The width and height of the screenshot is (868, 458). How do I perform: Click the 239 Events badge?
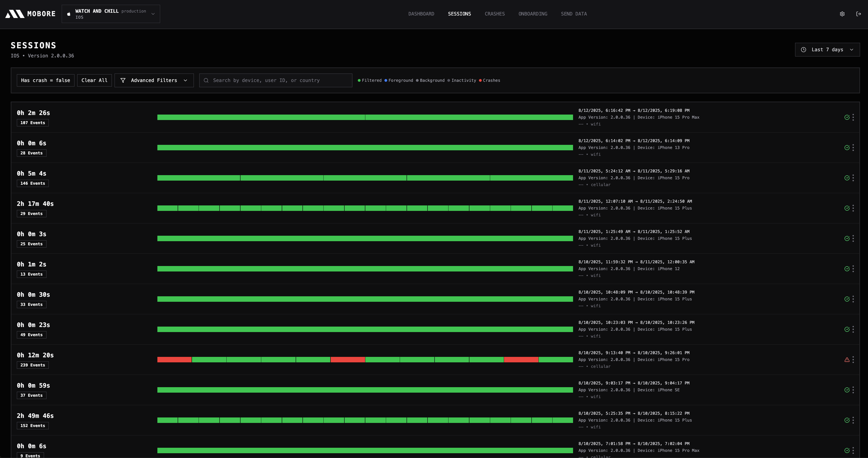(33, 365)
